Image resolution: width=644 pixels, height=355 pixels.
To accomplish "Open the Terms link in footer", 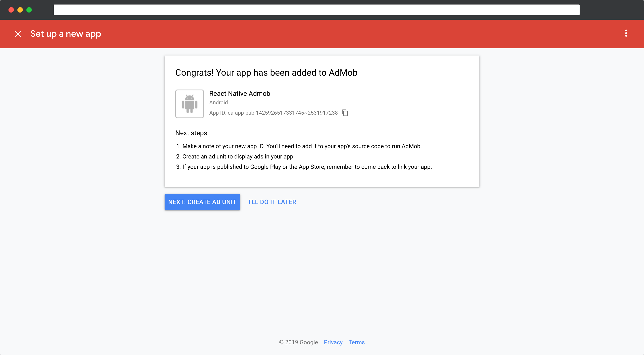I will (356, 342).
